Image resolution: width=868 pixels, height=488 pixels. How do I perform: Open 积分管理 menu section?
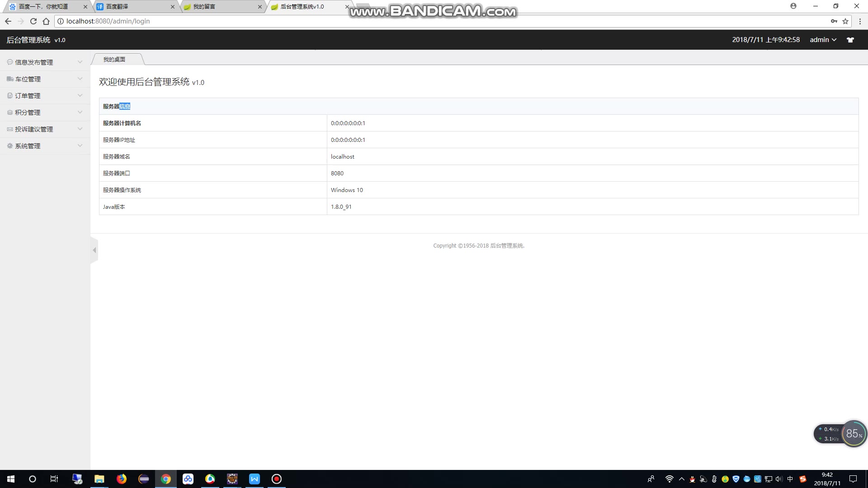click(x=28, y=113)
